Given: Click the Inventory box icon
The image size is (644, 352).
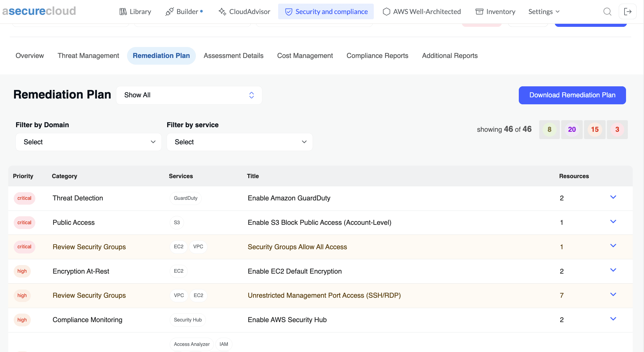Looking at the screenshot, I should (x=479, y=12).
